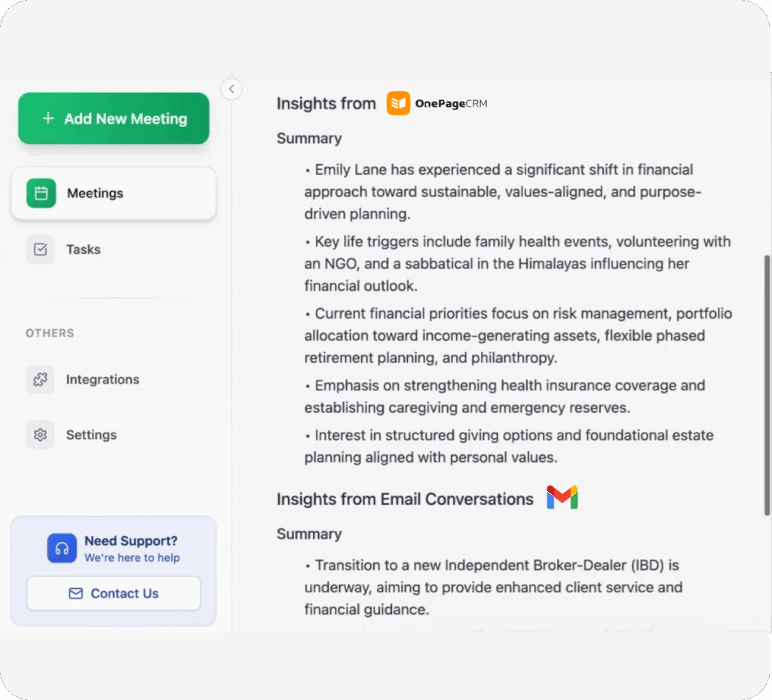The width and height of the screenshot is (772, 700).
Task: Click the We're here to help link
Action: tap(132, 558)
